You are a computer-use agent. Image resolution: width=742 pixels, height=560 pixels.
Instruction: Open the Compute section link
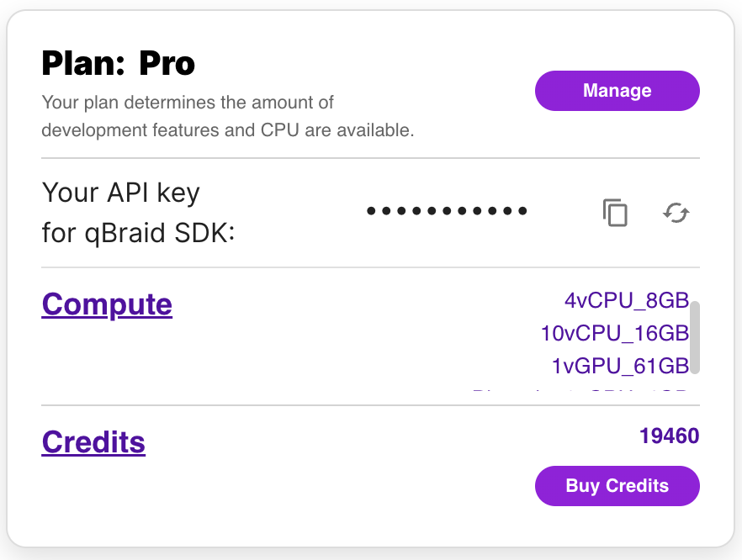pyautogui.click(x=107, y=304)
